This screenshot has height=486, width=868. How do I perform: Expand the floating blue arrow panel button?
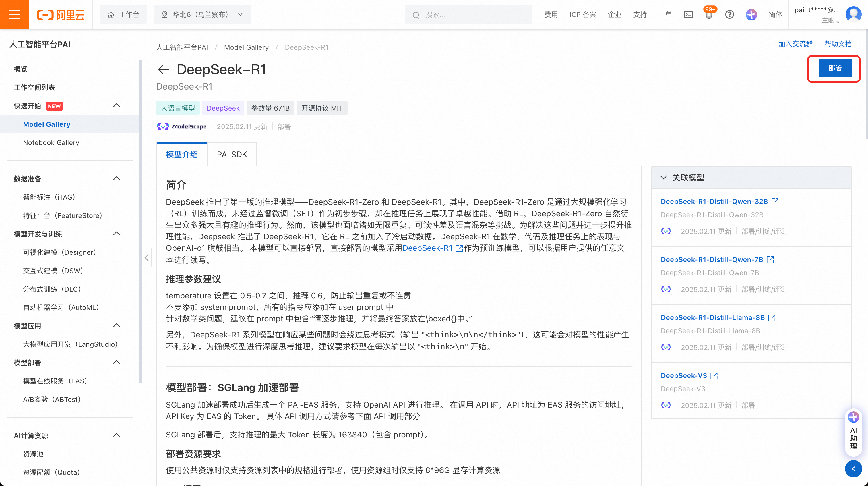(x=854, y=469)
